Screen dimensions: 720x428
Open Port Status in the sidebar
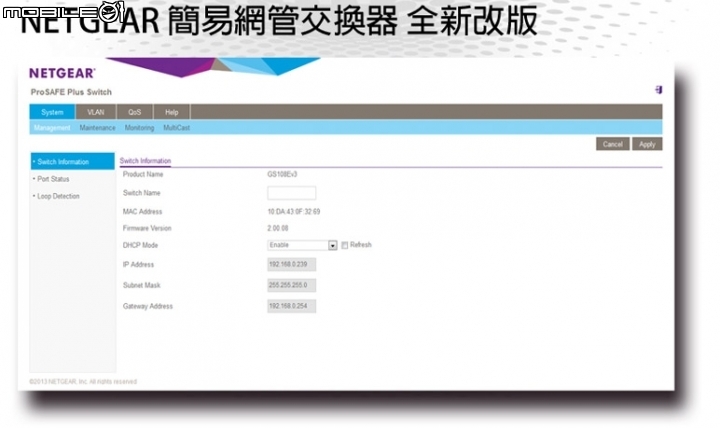[53, 179]
